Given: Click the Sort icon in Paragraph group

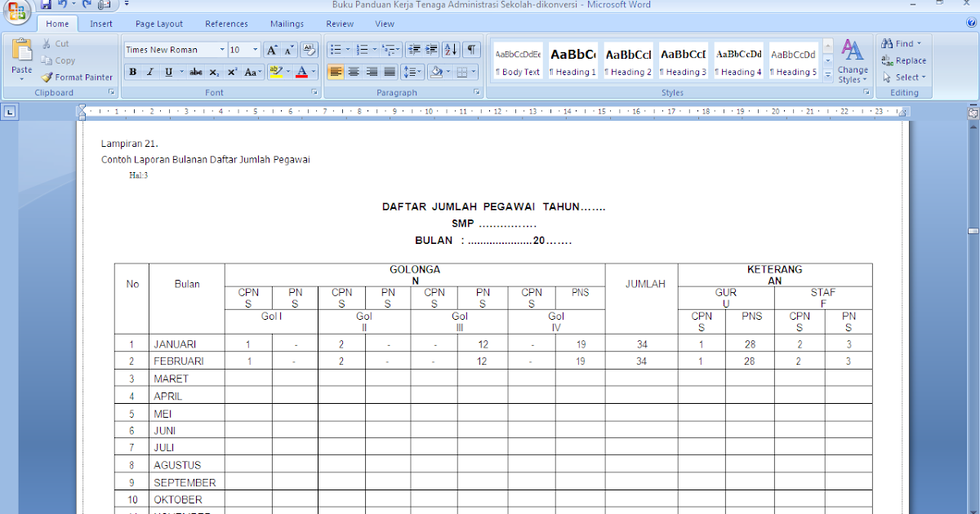Looking at the screenshot, I should 450,49.
